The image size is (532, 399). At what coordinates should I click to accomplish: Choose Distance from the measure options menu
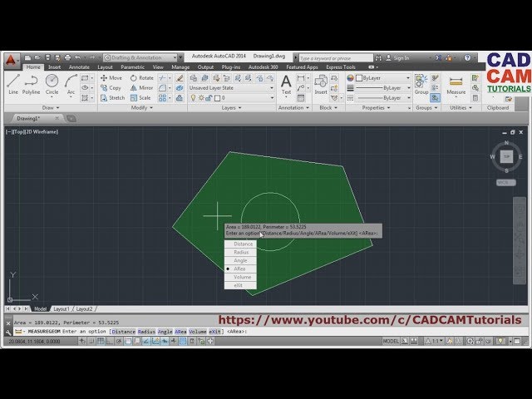tap(240, 244)
